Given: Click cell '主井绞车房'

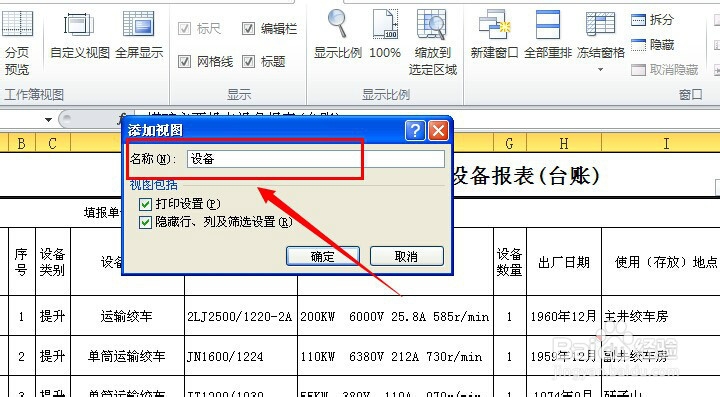Looking at the screenshot, I should pos(661,316).
